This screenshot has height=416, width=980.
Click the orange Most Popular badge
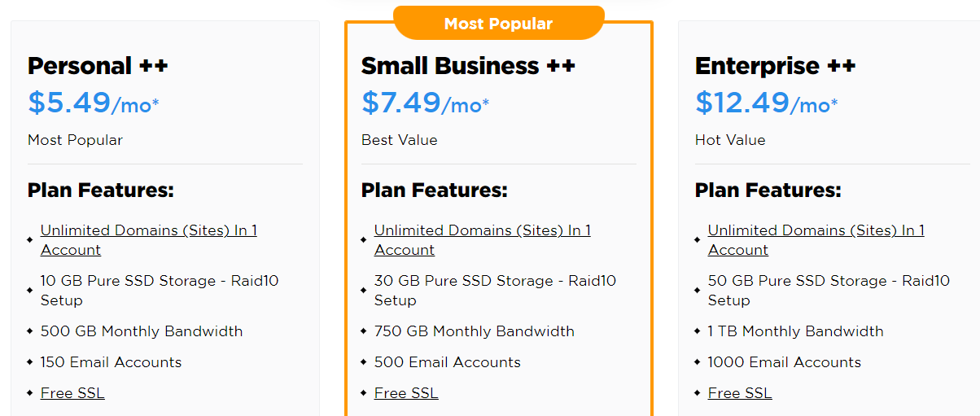point(498,24)
